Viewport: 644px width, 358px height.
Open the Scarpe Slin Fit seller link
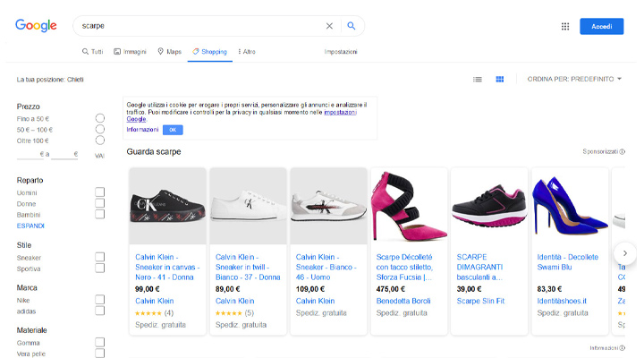480,301
